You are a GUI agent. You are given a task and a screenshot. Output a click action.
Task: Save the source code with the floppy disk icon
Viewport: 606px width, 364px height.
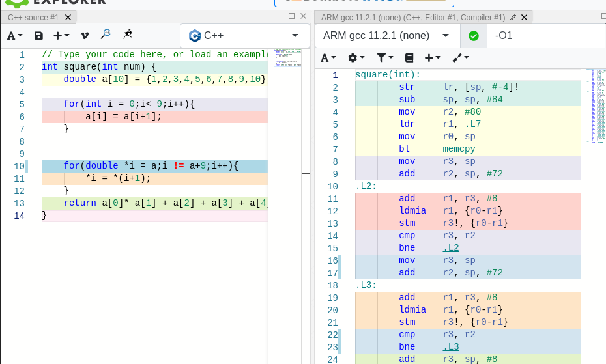click(38, 36)
